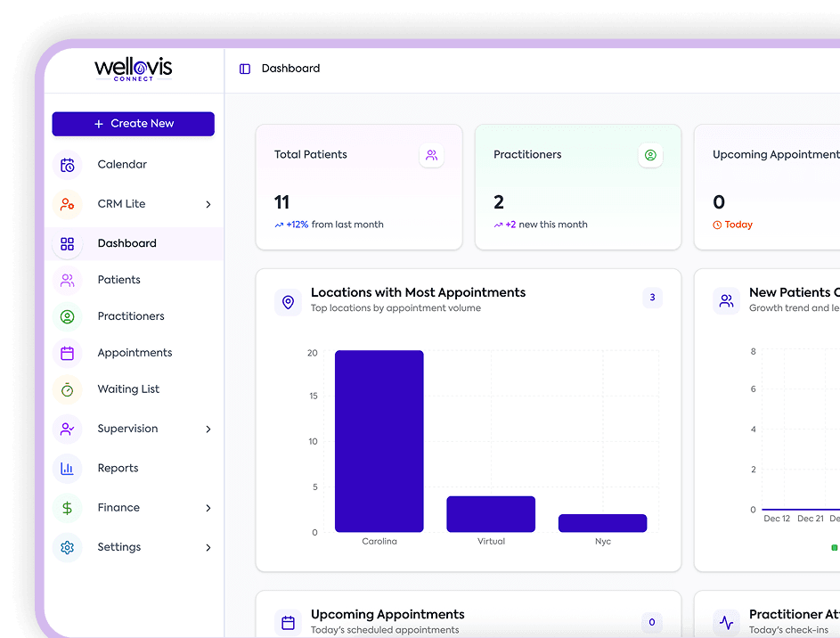The image size is (840, 638).
Task: Expand the Supervision submenu arrow
Action: tap(208, 429)
